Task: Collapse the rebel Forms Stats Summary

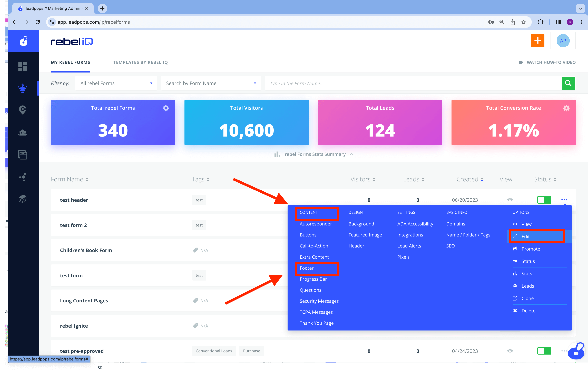Action: [314, 154]
